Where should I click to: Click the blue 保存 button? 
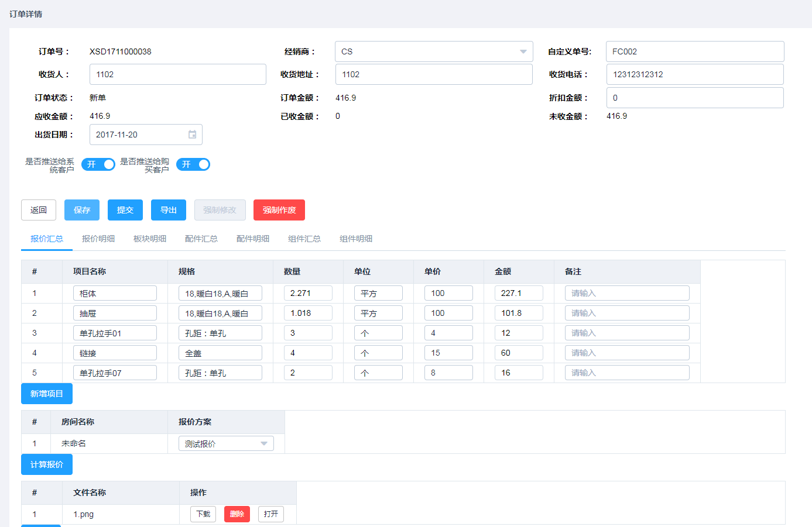point(82,210)
